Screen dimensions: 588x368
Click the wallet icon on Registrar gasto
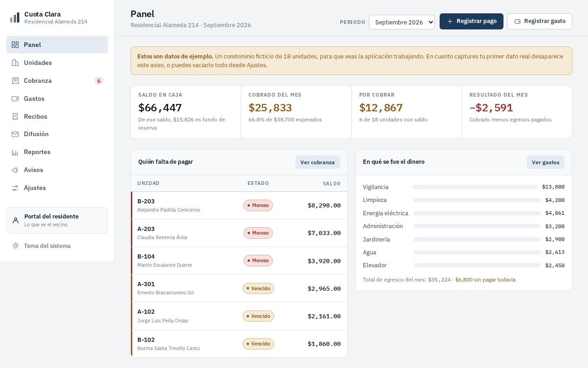point(518,21)
